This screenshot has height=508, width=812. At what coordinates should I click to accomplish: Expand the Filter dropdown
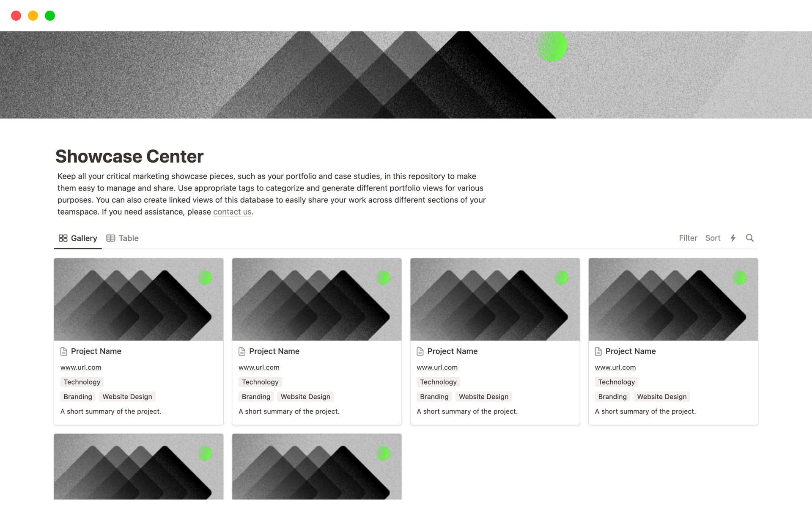coord(688,237)
